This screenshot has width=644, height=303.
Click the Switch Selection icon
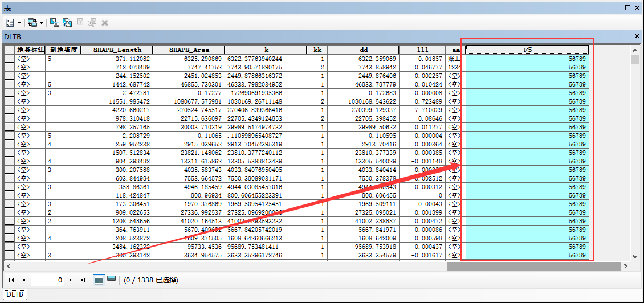(67, 23)
